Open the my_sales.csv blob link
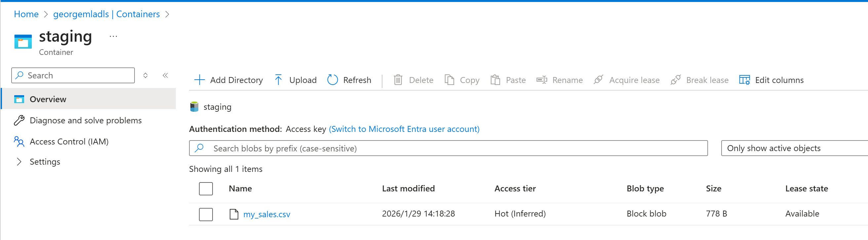 (266, 215)
